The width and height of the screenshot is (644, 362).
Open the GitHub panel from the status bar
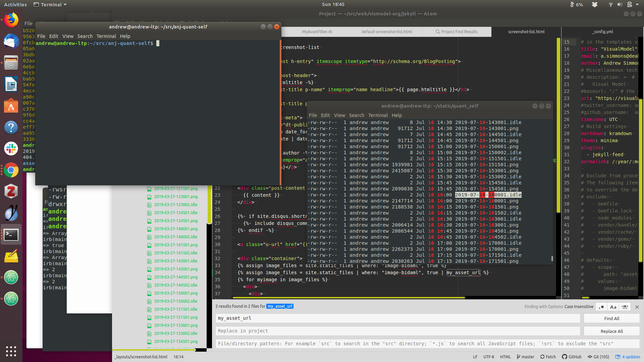pos(572,357)
